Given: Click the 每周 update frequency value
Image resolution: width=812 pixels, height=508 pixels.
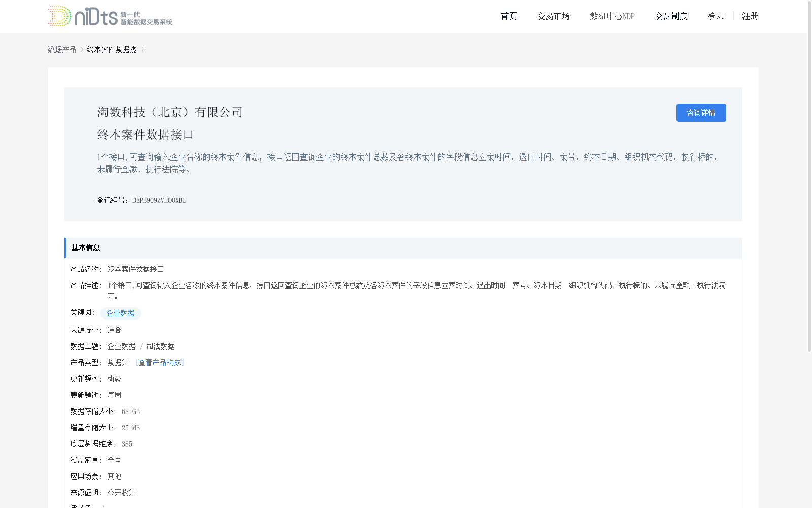Looking at the screenshot, I should 114,395.
